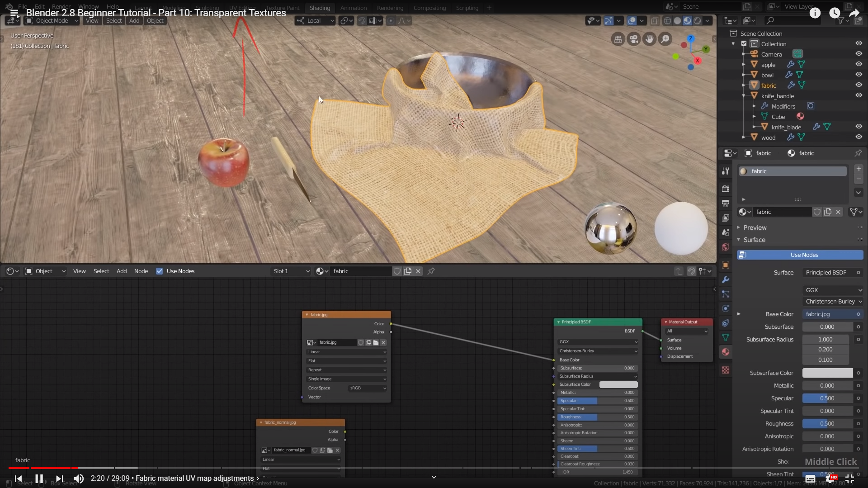Enable wireframe viewport shading mode

(667, 21)
